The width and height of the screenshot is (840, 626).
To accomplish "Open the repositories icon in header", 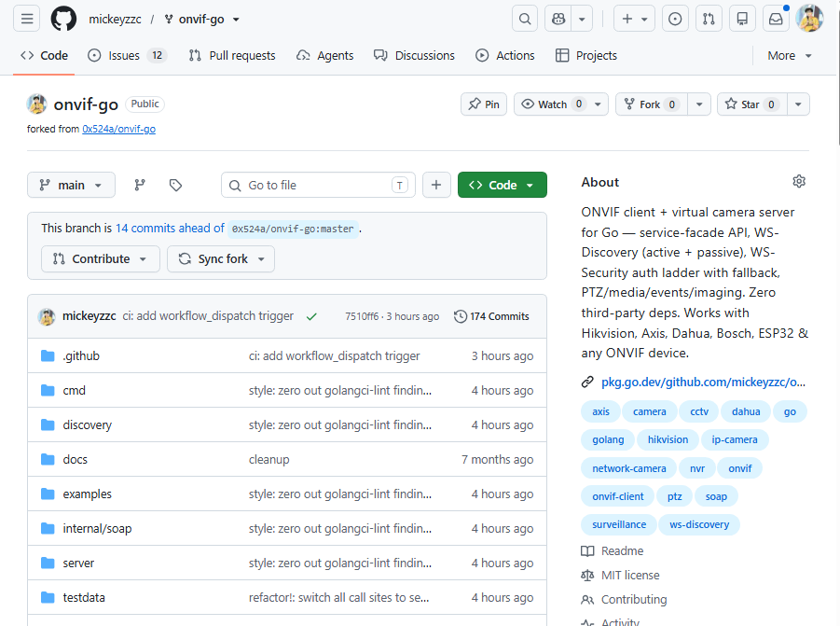I will tap(742, 20).
